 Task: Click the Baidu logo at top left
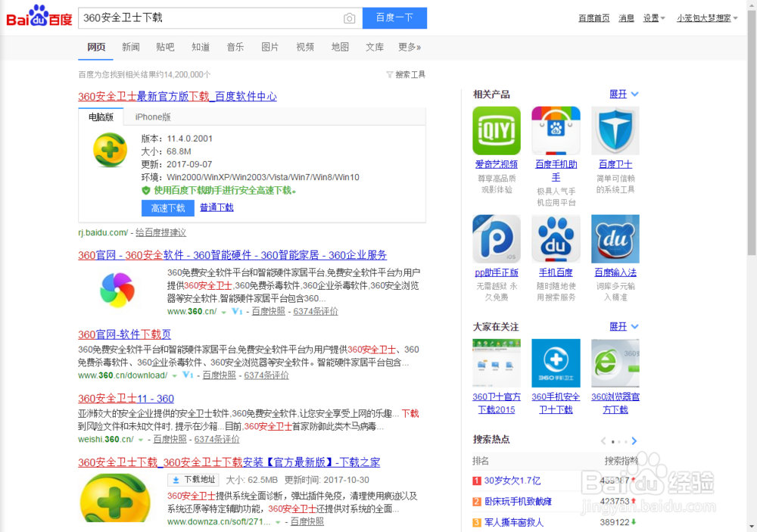38,16
